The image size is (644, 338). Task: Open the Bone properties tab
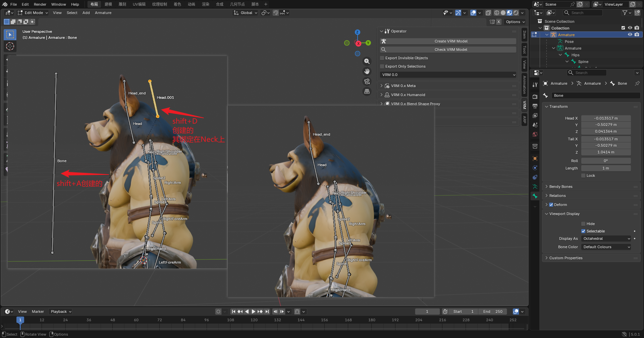coord(535,196)
